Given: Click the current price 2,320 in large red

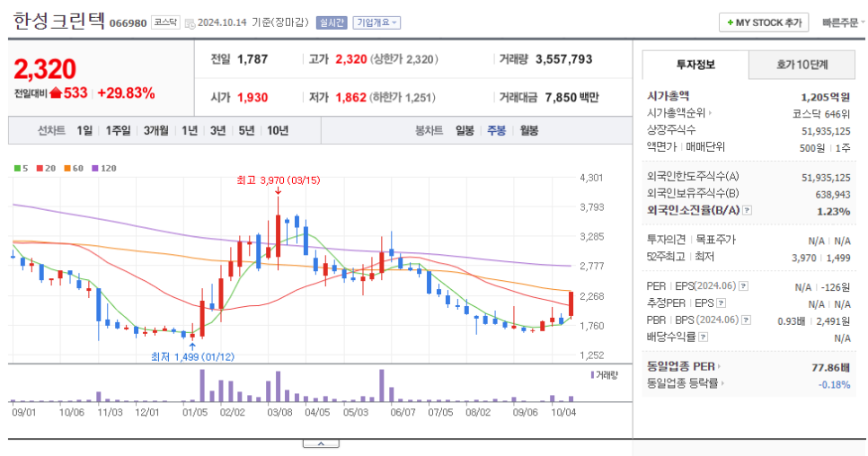Looking at the screenshot, I should tap(45, 69).
